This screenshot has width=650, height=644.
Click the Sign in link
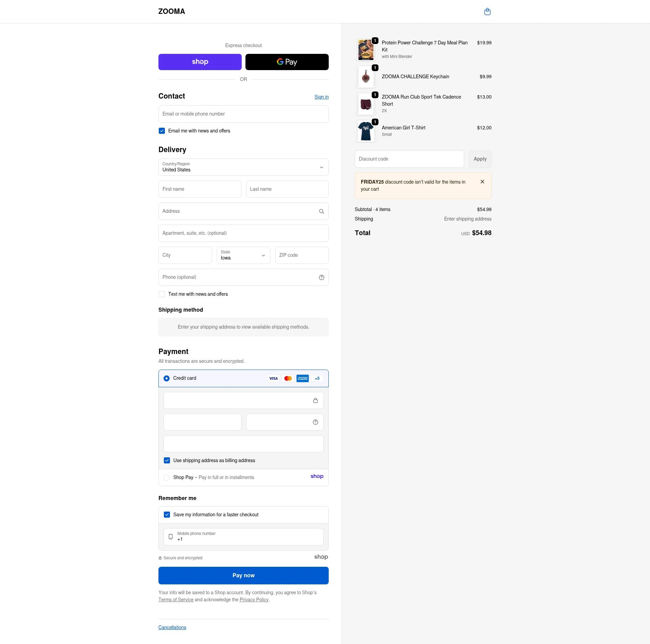(321, 97)
